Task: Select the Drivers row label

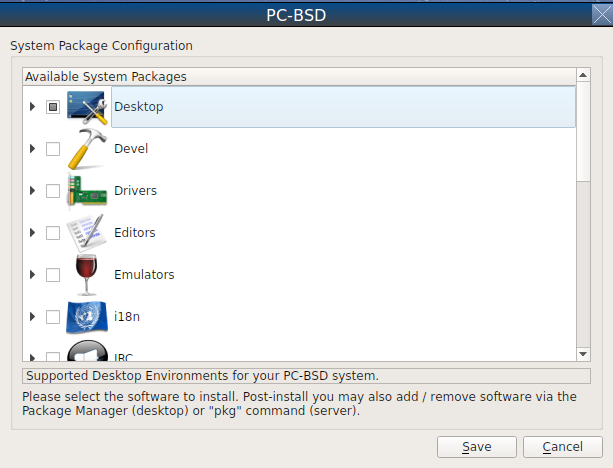Action: point(135,191)
